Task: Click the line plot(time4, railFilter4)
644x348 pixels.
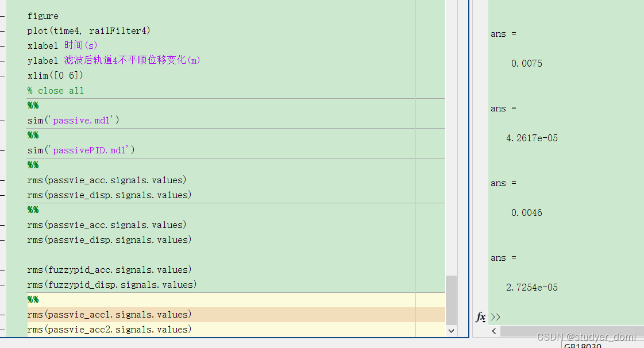Action: (x=88, y=31)
